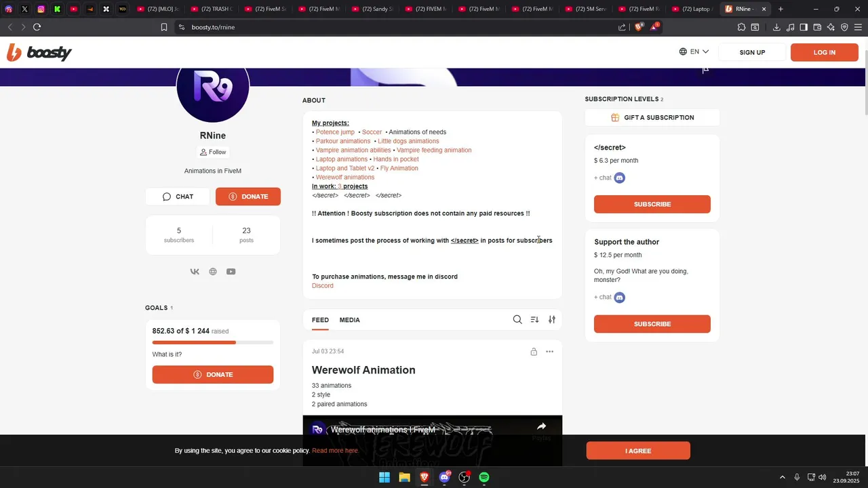This screenshot has height=488, width=868.
Task: Subscribe to Support the author level
Action: [x=652, y=324]
